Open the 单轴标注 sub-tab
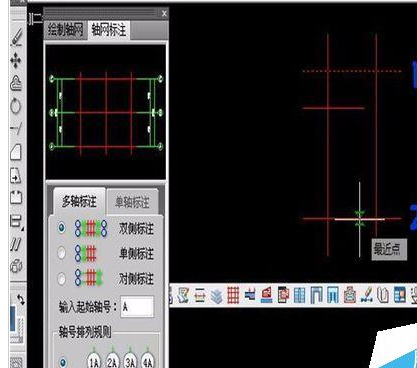This screenshot has width=417, height=368. tap(132, 202)
